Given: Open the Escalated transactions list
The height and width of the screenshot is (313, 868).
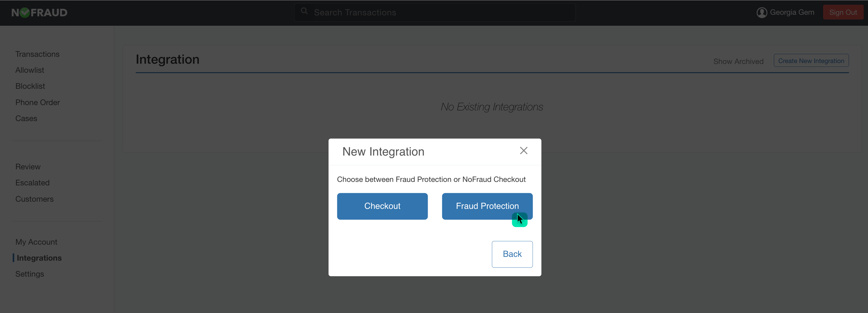Looking at the screenshot, I should (32, 183).
